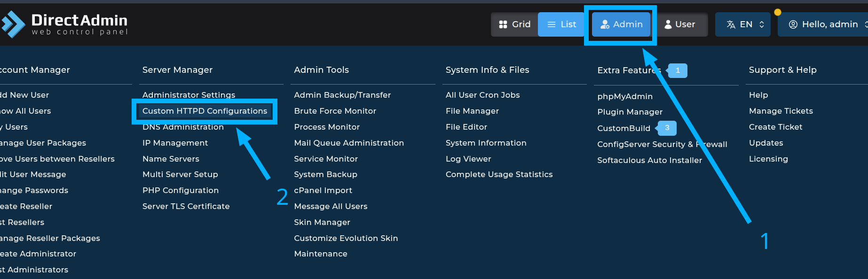Click the Admin Tools heading
The height and width of the screenshot is (279, 868).
322,70
